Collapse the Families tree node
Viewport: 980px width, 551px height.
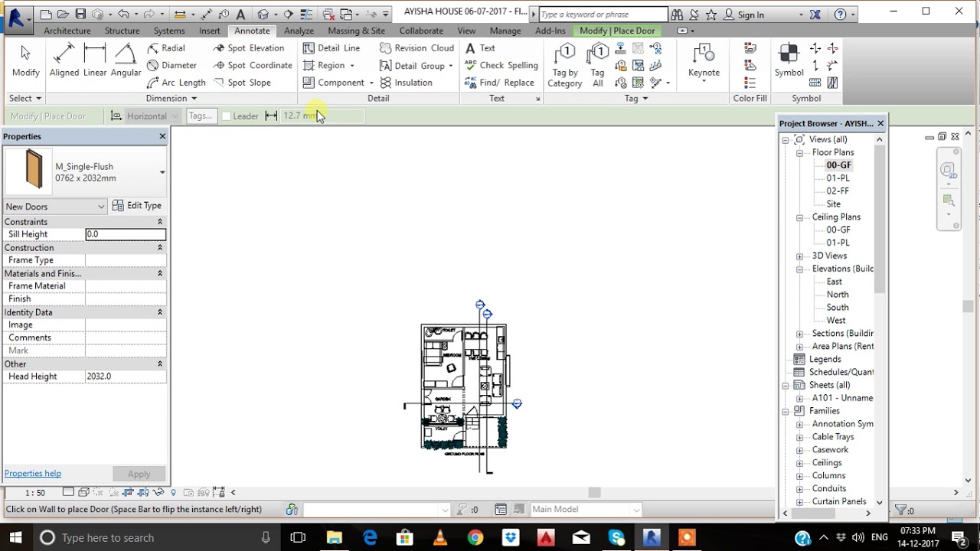(786, 411)
